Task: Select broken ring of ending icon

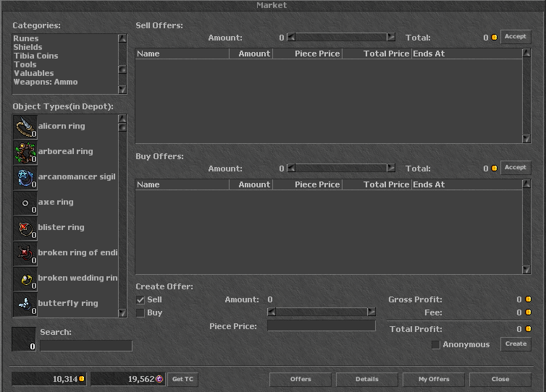Action: (x=25, y=254)
